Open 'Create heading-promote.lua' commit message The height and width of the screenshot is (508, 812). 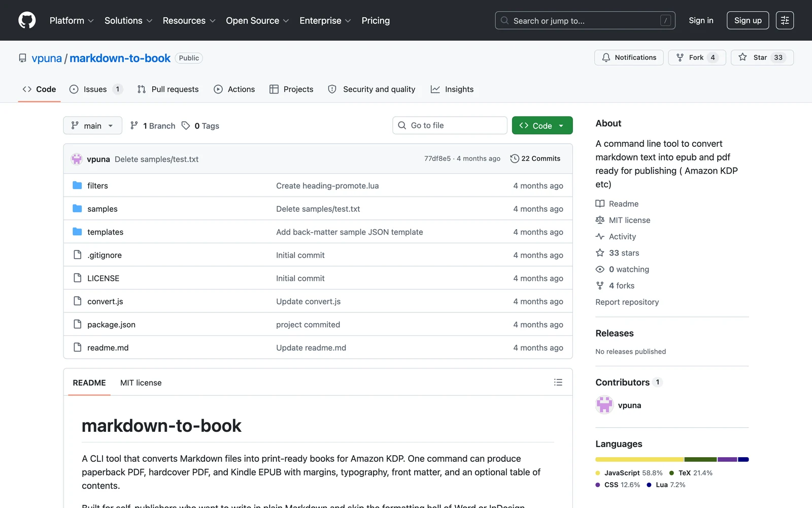327,185
